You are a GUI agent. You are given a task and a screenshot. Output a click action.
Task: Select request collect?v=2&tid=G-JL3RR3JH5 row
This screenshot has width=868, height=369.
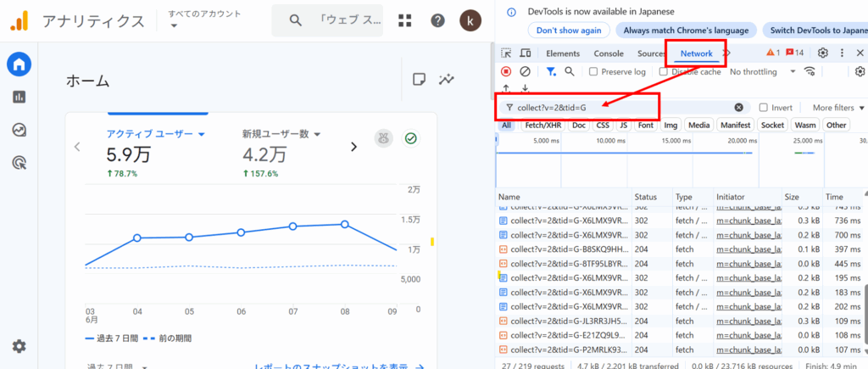[x=679, y=321]
